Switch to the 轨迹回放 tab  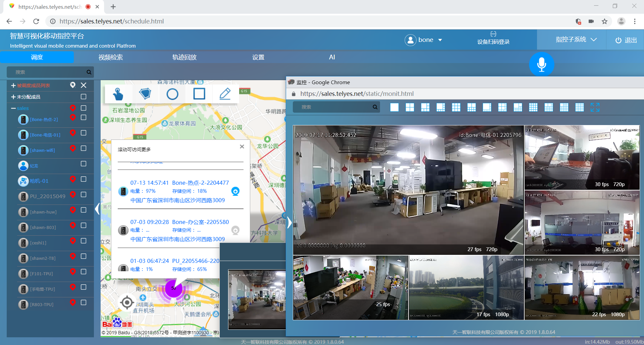(184, 57)
